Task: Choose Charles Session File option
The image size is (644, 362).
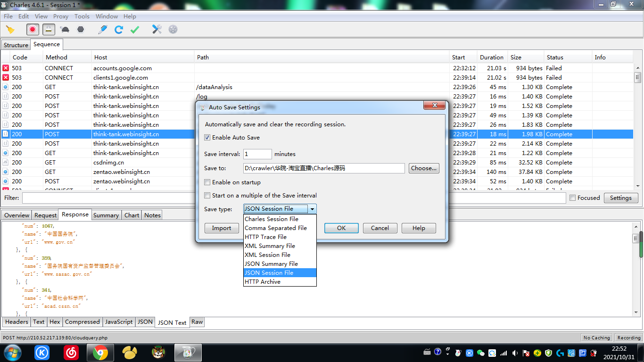Action: click(x=280, y=219)
